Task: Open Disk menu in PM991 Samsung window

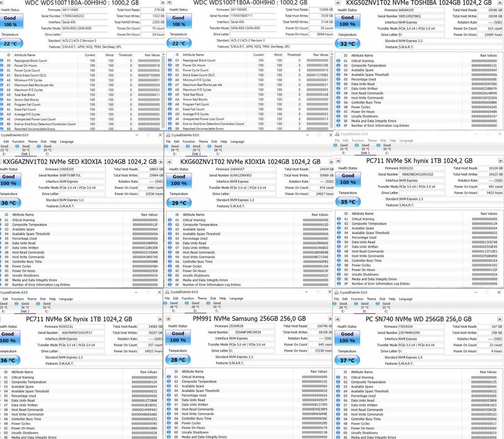Action: (213, 298)
